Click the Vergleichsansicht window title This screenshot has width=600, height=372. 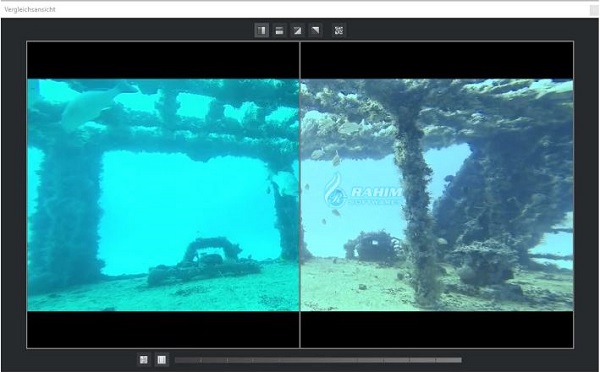coord(30,10)
